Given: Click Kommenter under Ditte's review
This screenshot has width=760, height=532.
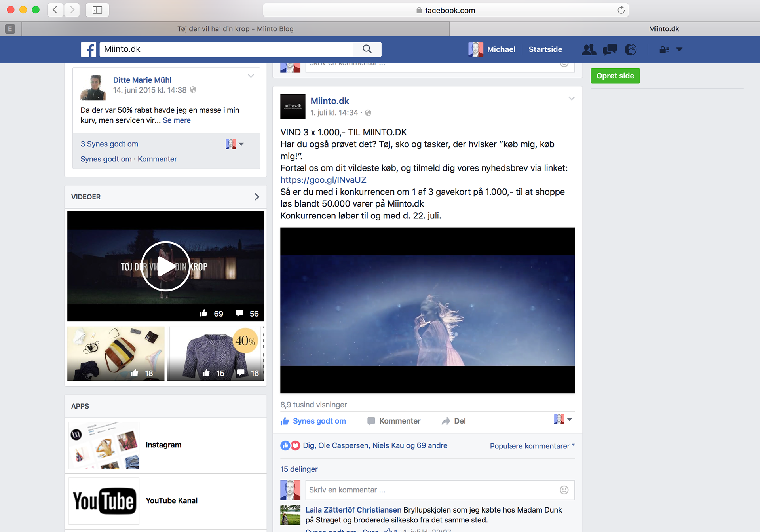Looking at the screenshot, I should click(x=157, y=159).
